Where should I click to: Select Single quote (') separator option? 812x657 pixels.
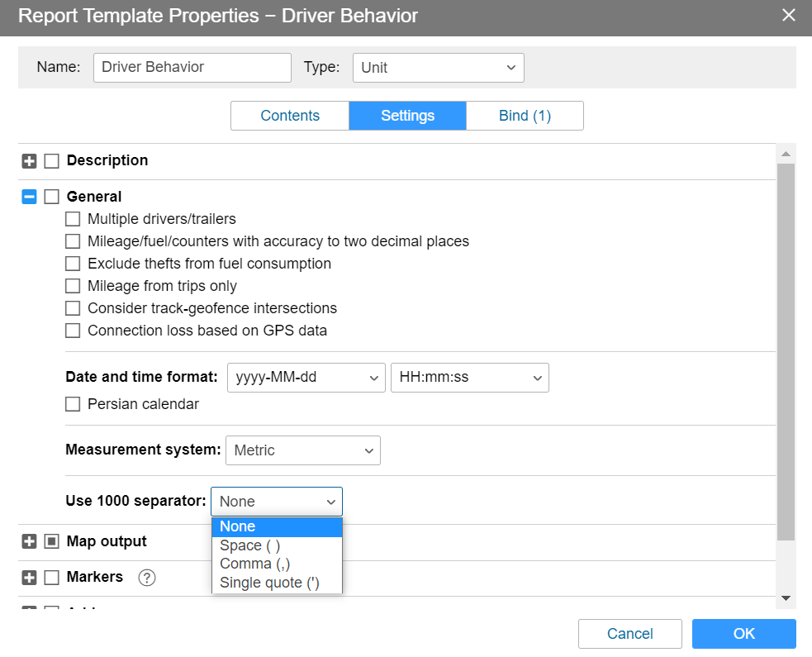click(x=269, y=583)
